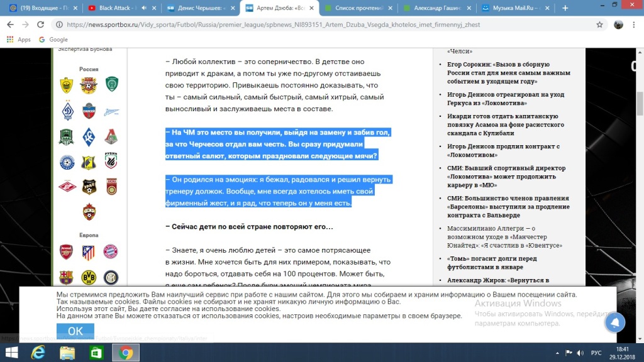Screen dimensions: 644x362
Task: Open the Rostov club logo
Action: point(88,163)
